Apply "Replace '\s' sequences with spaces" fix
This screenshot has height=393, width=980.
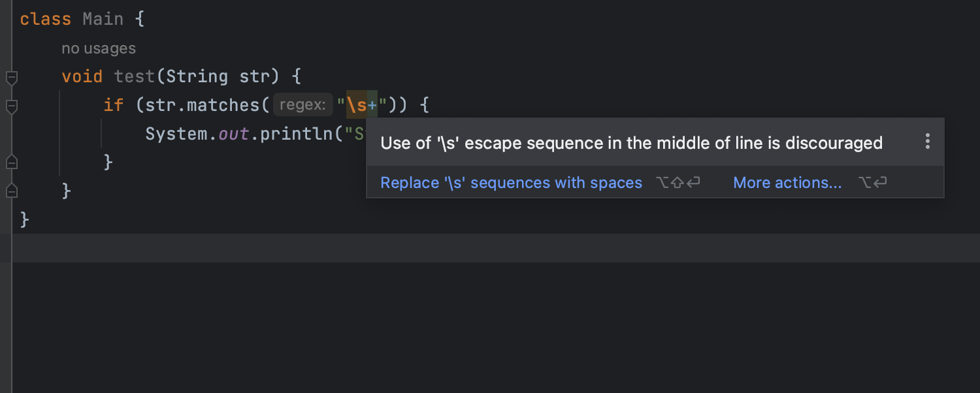511,183
